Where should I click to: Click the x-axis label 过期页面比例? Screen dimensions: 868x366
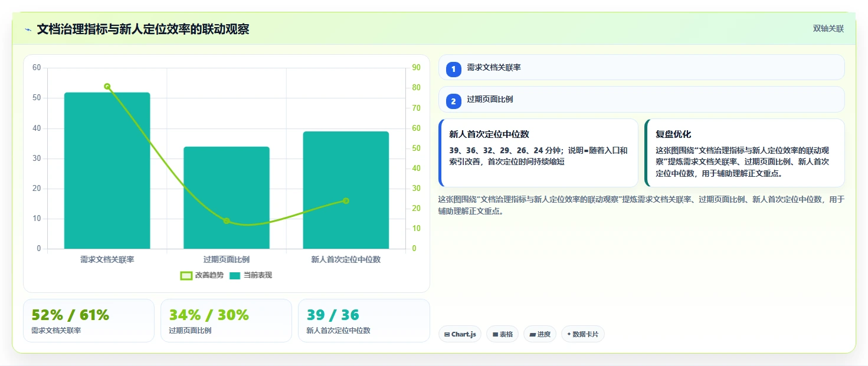coord(227,259)
